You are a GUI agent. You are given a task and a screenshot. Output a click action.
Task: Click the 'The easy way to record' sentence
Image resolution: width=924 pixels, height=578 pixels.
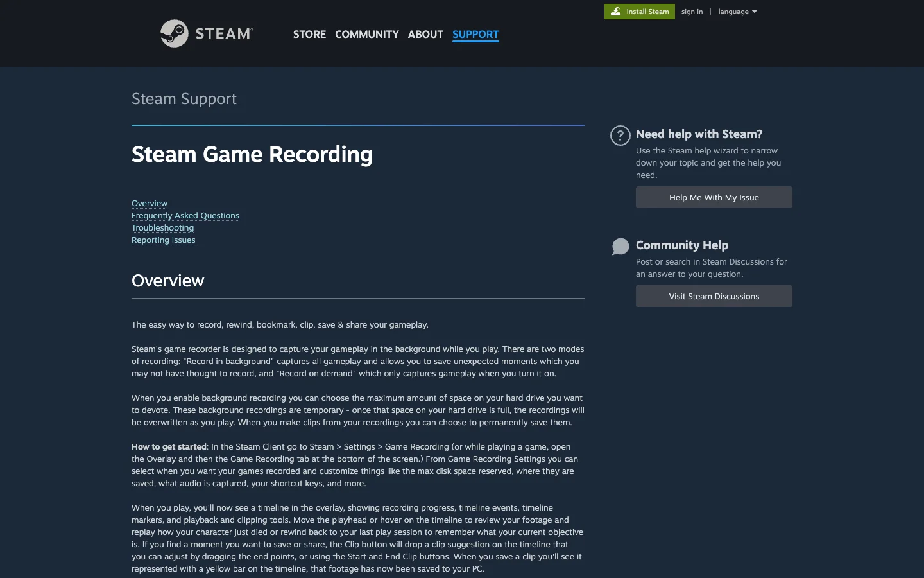coord(280,324)
